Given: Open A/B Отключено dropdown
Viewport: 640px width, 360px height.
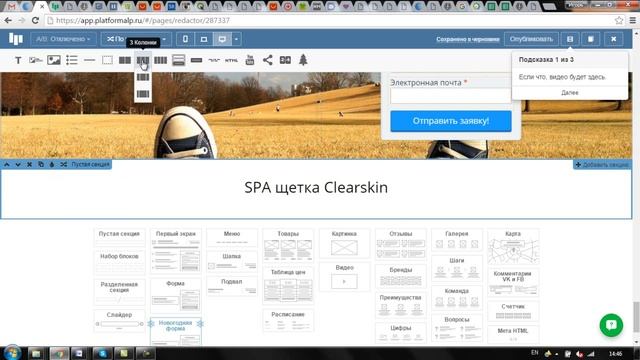Looking at the screenshot, I should tap(63, 39).
